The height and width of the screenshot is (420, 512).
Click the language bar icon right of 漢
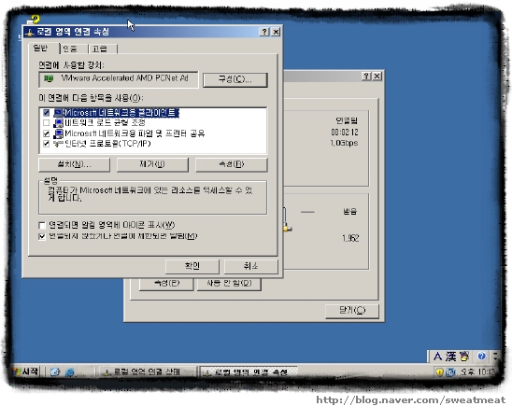pos(464,357)
